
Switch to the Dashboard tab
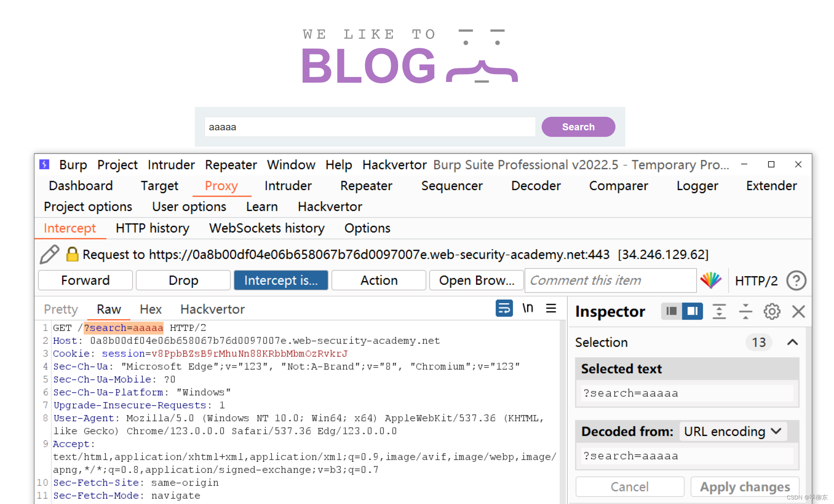click(x=80, y=186)
